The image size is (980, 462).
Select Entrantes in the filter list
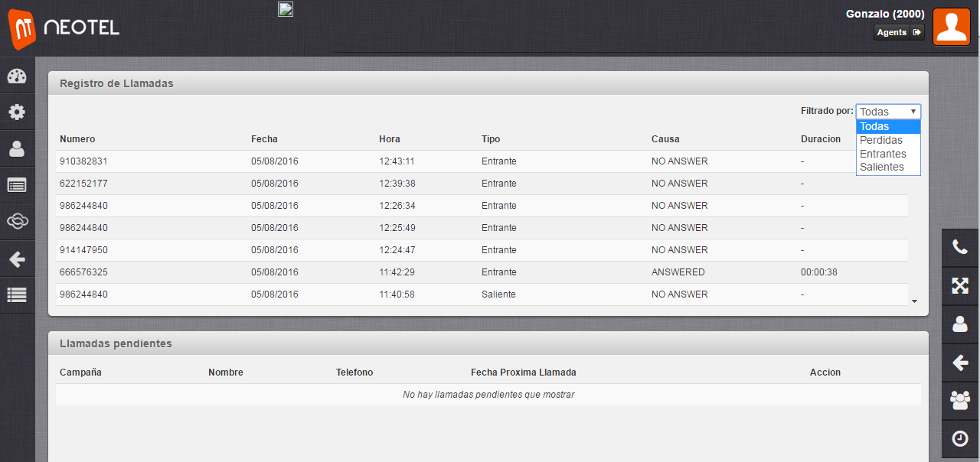coord(883,154)
